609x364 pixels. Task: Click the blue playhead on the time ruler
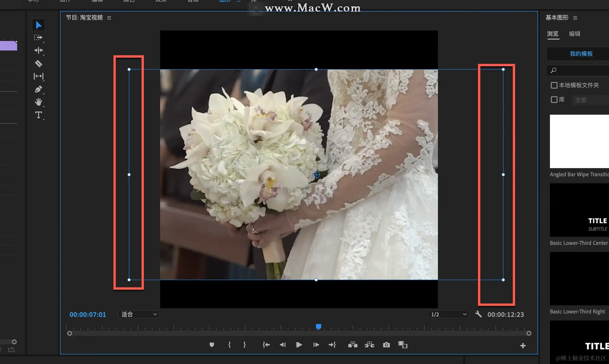tap(318, 326)
